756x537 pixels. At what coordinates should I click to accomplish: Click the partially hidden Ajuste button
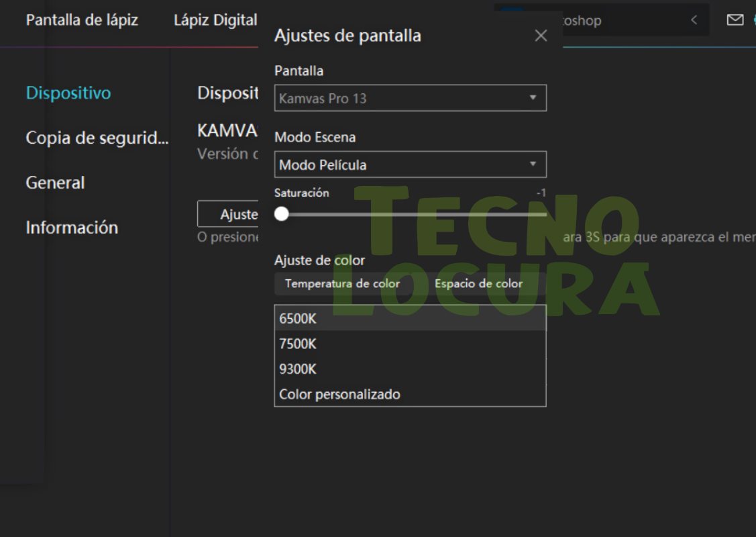[x=228, y=213]
